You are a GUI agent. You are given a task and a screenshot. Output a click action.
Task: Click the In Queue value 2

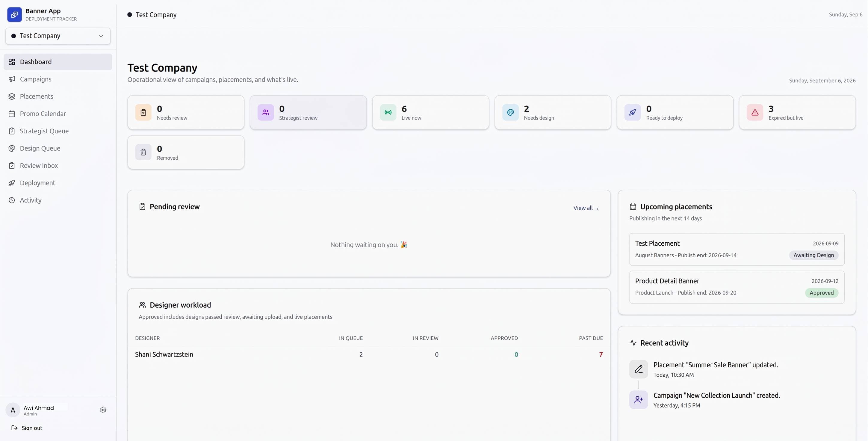click(x=361, y=354)
